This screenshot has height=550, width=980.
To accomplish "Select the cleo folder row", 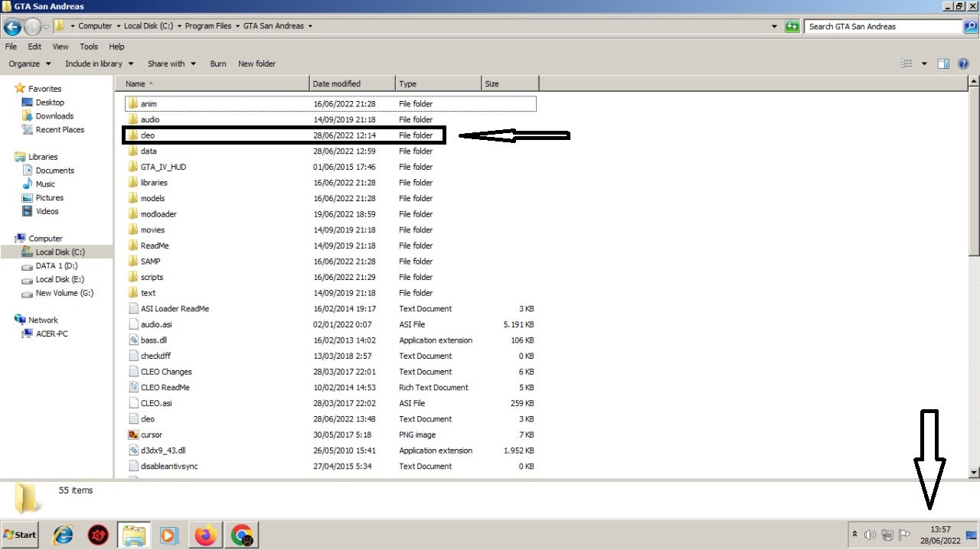I will pyautogui.click(x=283, y=135).
